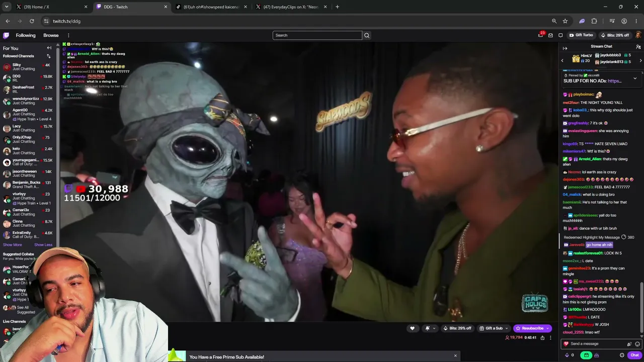Viewport: 644px width, 362px height.
Task: Open the Twitch top-nav more menu dots
Action: tap(68, 35)
